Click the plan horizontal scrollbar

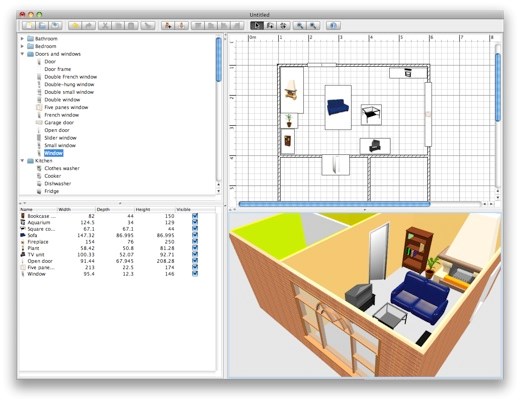click(x=334, y=204)
